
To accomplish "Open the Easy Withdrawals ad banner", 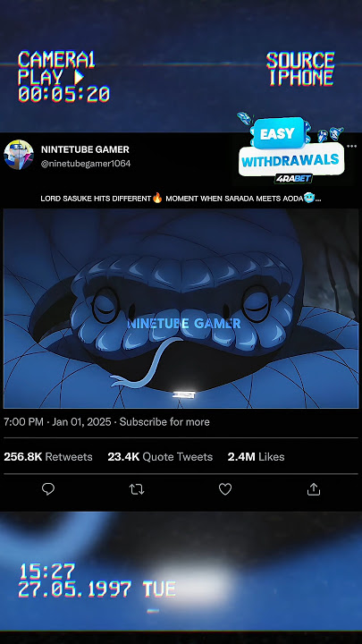I will pyautogui.click(x=291, y=150).
